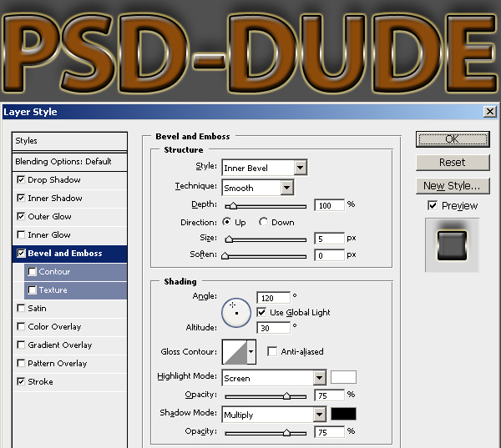
Task: Enable the Texture checkbox
Action: (32, 290)
